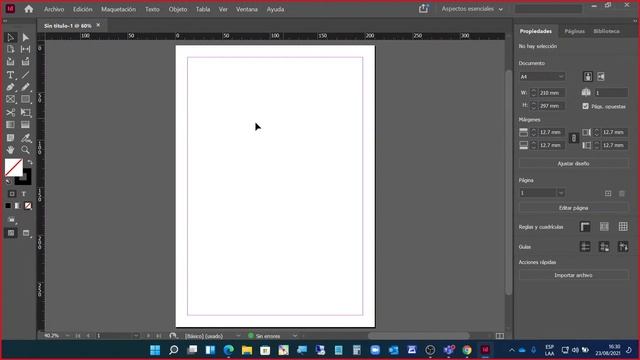Viewport: 640px width, 360px height.
Task: Apply solid color button
Action: tap(8, 206)
